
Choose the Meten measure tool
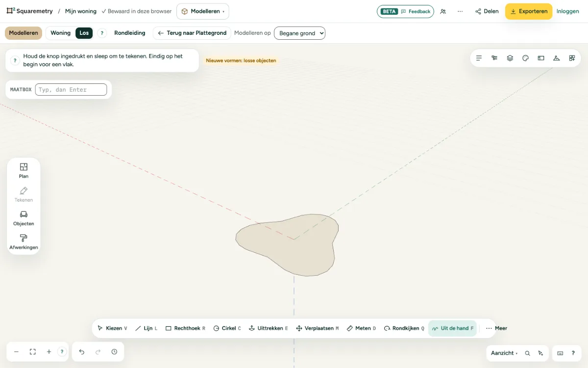(362, 328)
